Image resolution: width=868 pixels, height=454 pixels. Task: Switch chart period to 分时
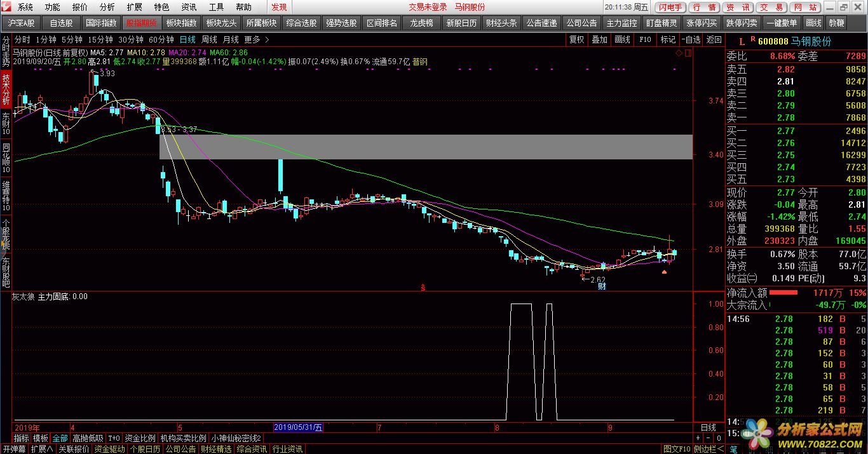[x=22, y=39]
